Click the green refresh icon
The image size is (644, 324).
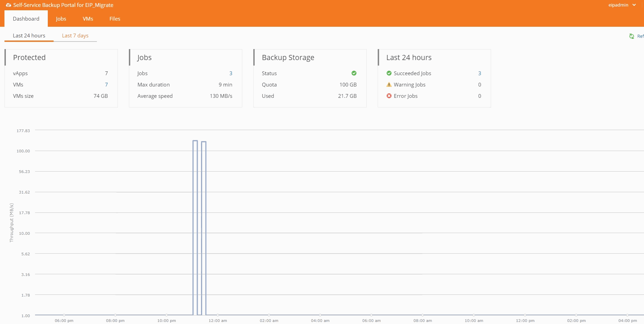tap(632, 36)
